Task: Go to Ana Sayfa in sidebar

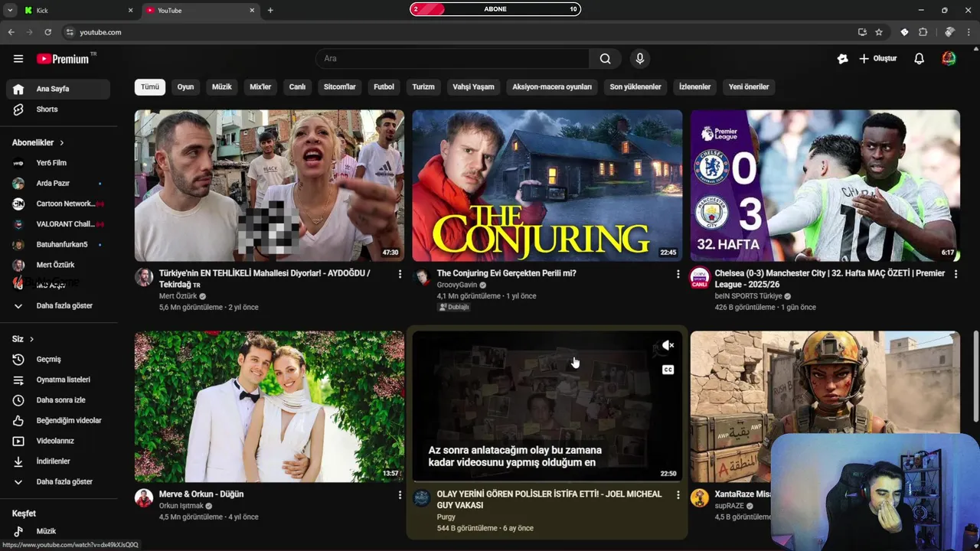Action: [x=58, y=89]
